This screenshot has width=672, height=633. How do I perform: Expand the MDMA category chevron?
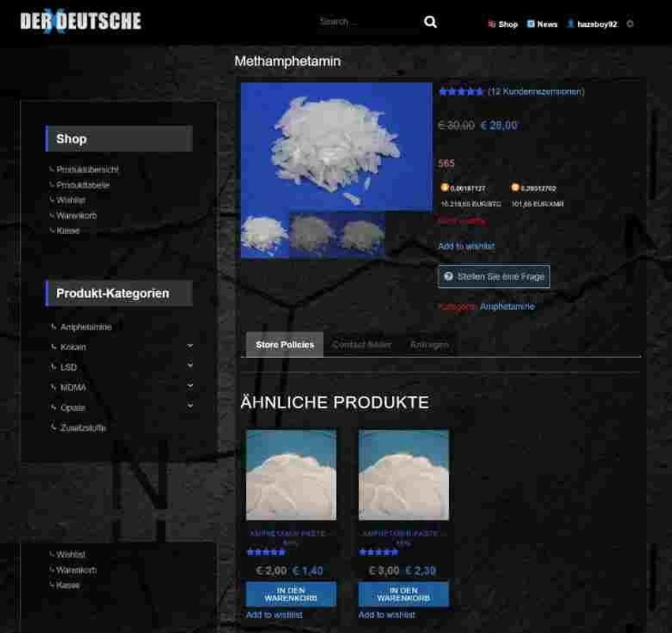pyautogui.click(x=190, y=386)
